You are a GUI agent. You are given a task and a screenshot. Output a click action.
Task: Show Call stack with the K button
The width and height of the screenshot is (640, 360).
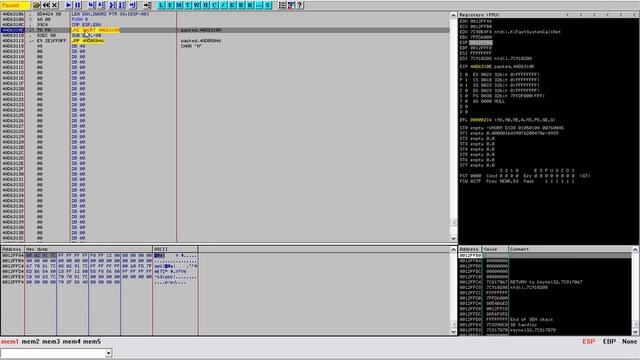coord(232,5)
